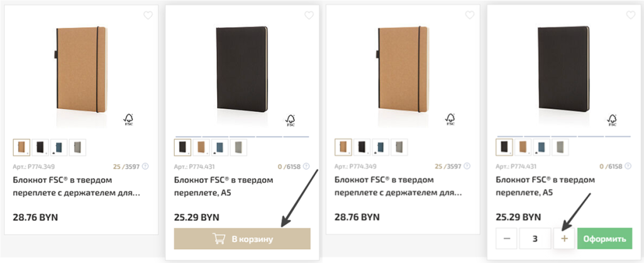644x263 pixels.
Task: Pick brown color swatch on the В корзину card
Action: (x=201, y=147)
